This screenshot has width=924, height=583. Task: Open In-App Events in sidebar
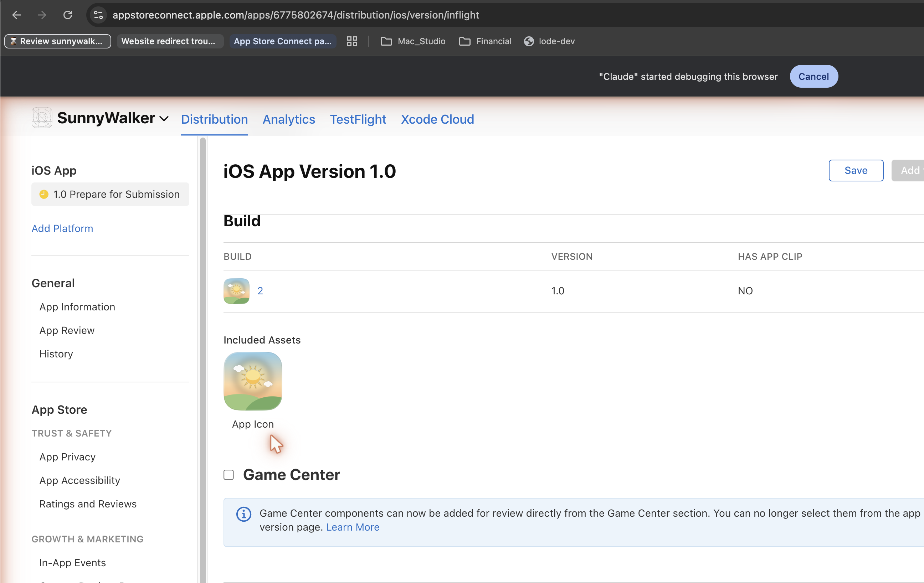coord(72,562)
